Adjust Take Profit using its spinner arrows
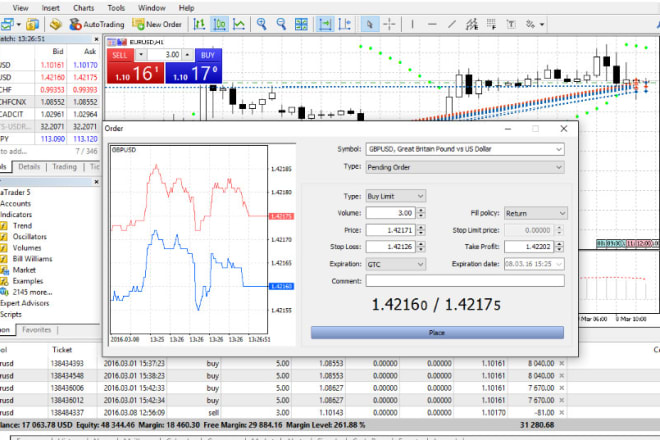Screen dimensions: 660x440 click(559, 247)
